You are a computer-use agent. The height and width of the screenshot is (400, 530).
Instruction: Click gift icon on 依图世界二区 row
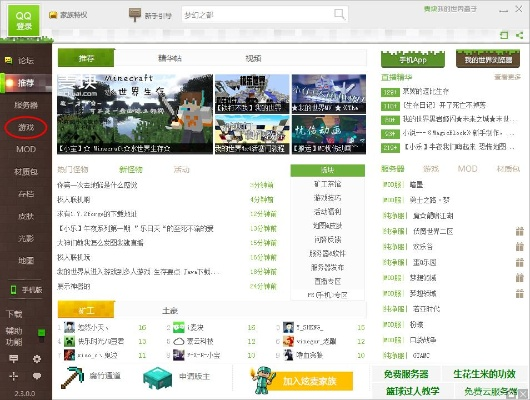[x=520, y=231]
